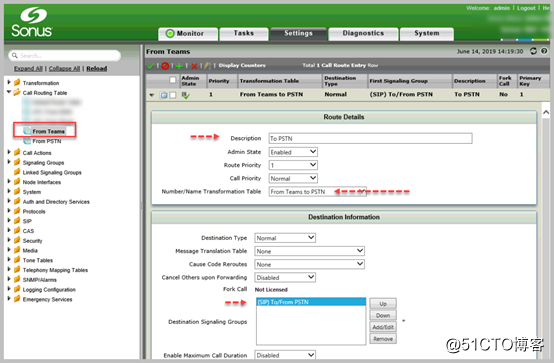Viewport: 554px width, 363px height.
Task: Toggle the select-all checkbox in table header
Action: pyautogui.click(x=172, y=80)
